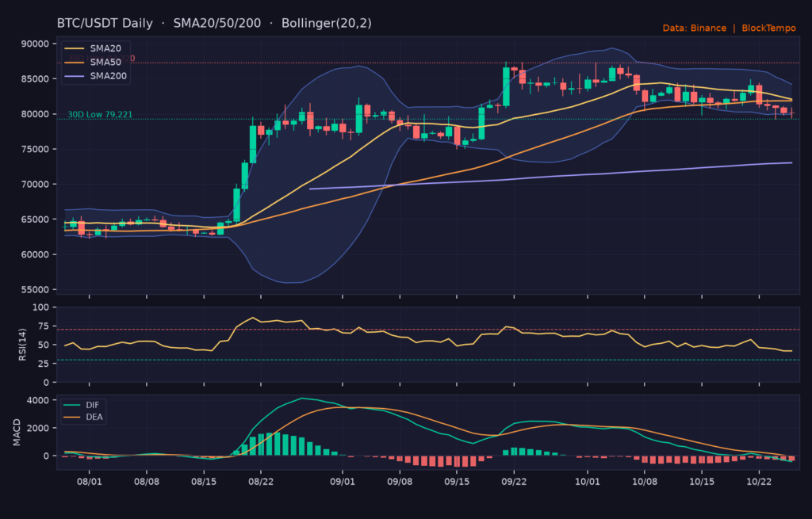812x519 pixels.
Task: Click the purple SMA200 legend line swatch
Action: pos(74,75)
